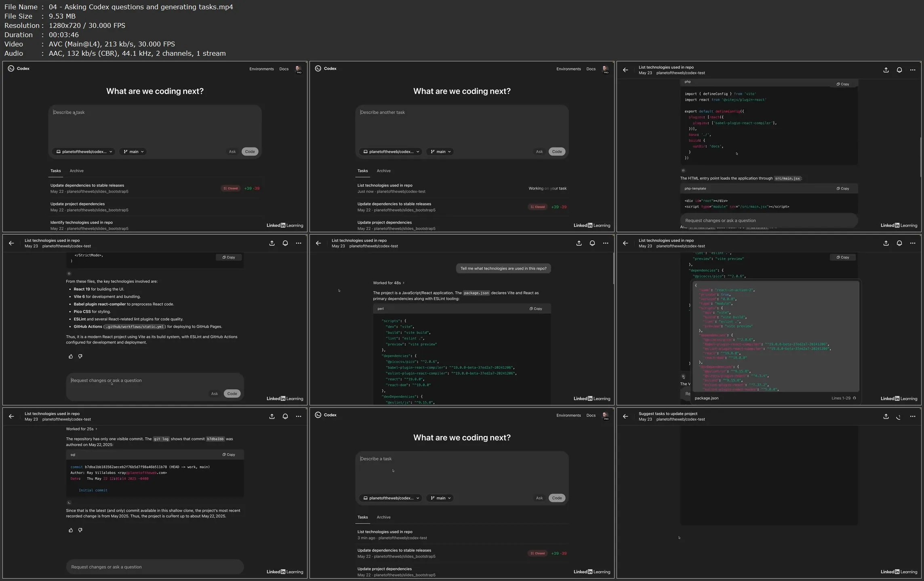Click thumbs down under the git log answer

point(80,530)
